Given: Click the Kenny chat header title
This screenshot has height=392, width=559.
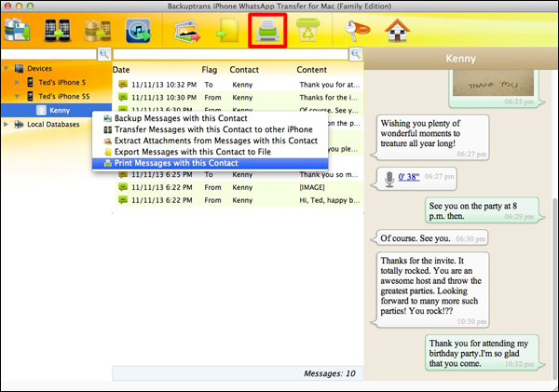Looking at the screenshot, I should 461,59.
